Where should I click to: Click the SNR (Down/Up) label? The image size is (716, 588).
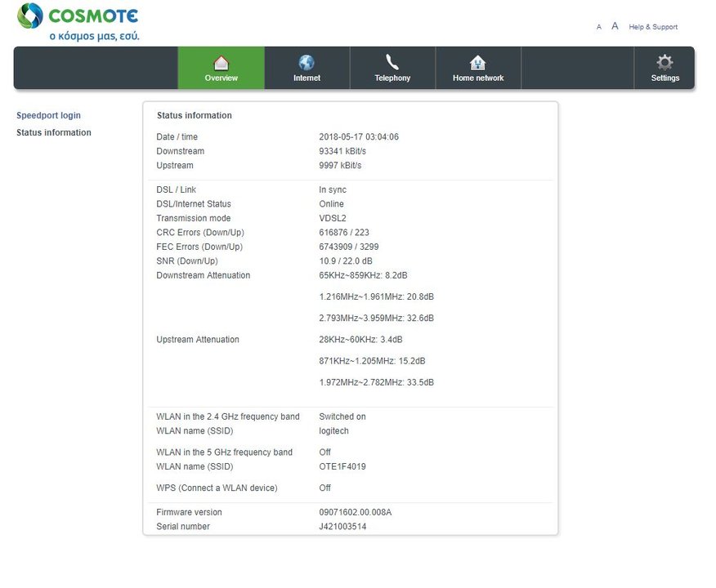(186, 261)
